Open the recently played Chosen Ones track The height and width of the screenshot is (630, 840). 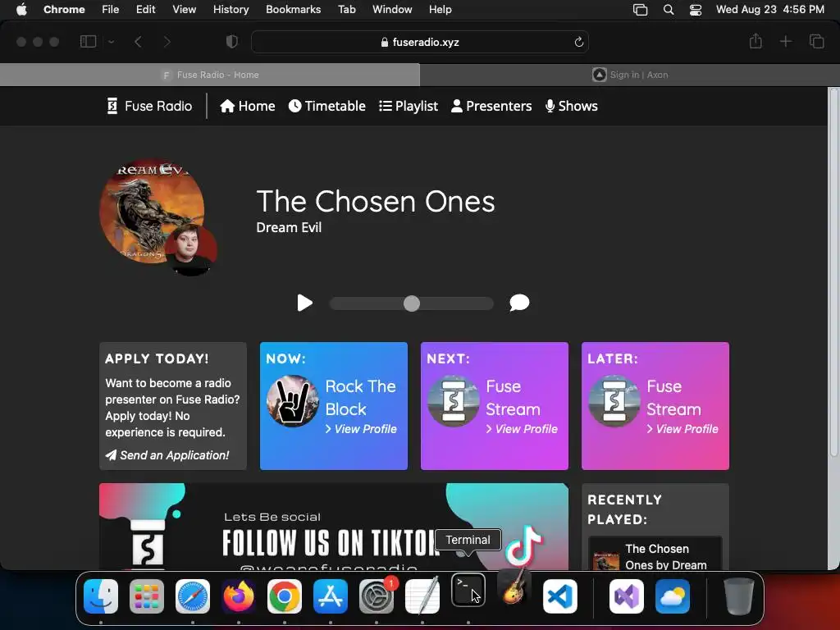coord(655,554)
